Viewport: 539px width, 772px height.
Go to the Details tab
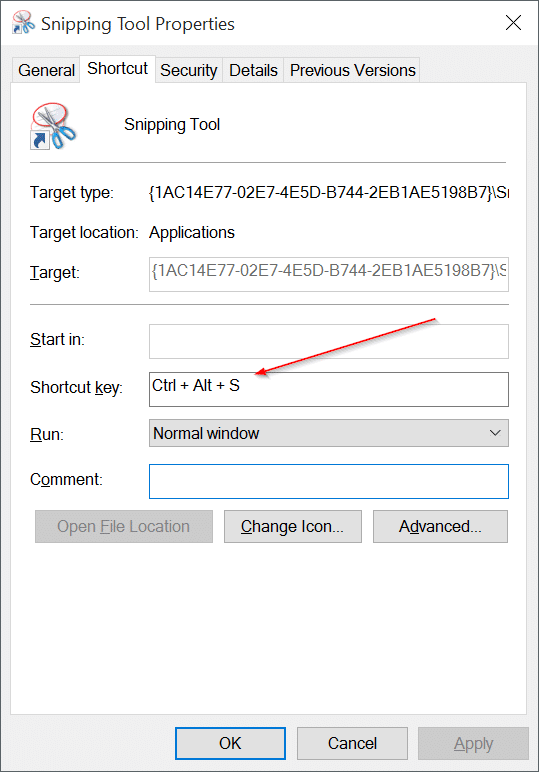click(x=253, y=70)
